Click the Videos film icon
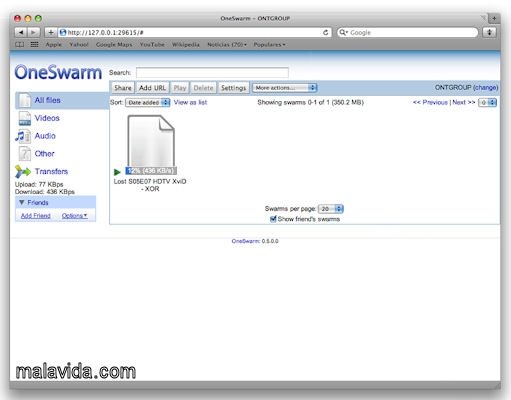This screenshot has width=511, height=400. (25, 118)
